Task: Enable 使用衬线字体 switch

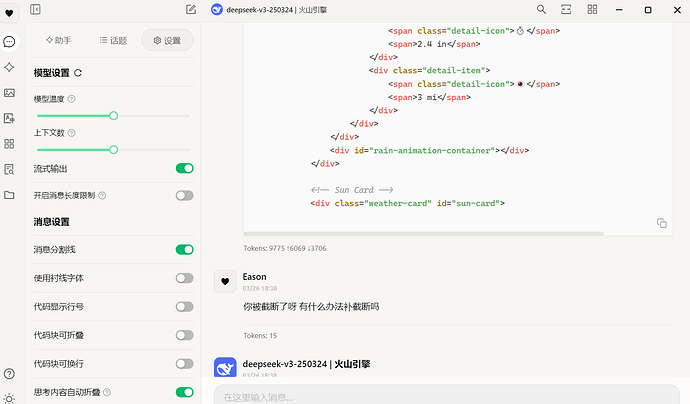Action: (184, 278)
